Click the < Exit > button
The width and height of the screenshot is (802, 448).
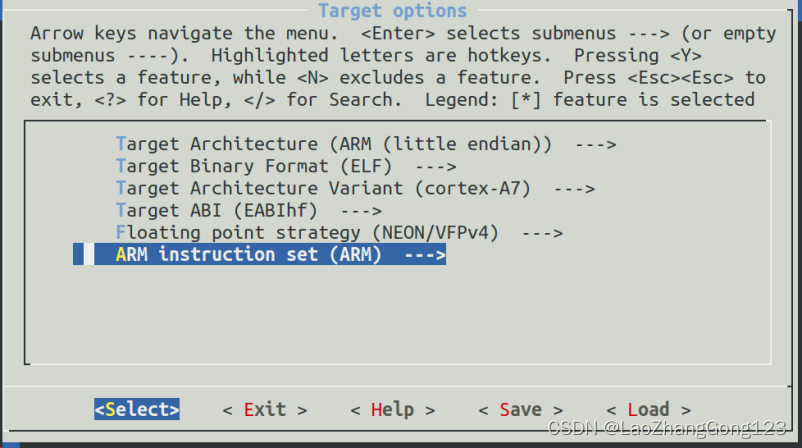(x=265, y=410)
